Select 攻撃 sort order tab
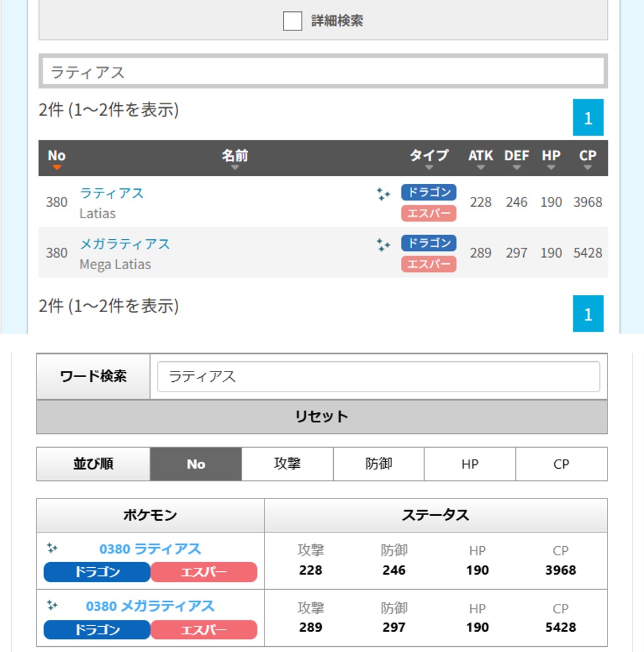 pos(287,464)
